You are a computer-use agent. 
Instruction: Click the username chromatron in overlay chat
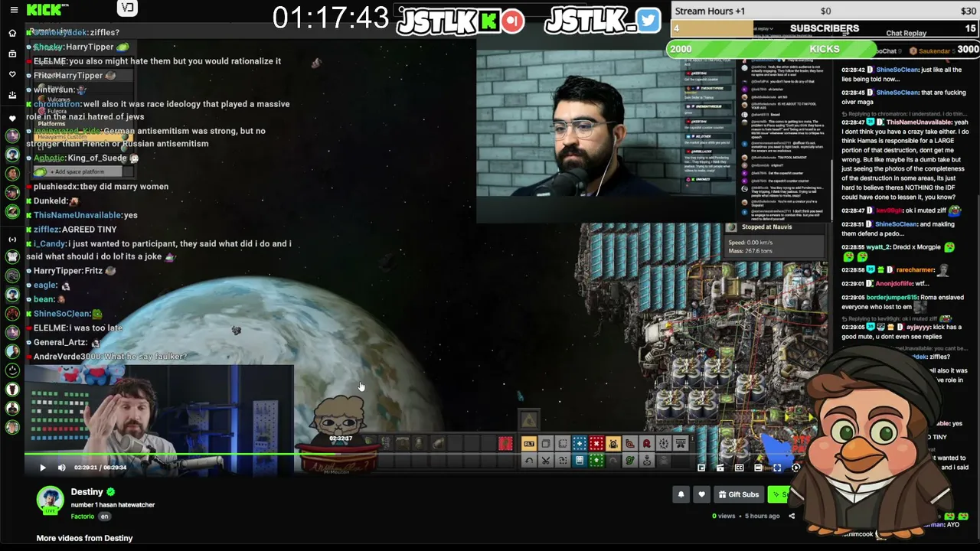pyautogui.click(x=56, y=104)
